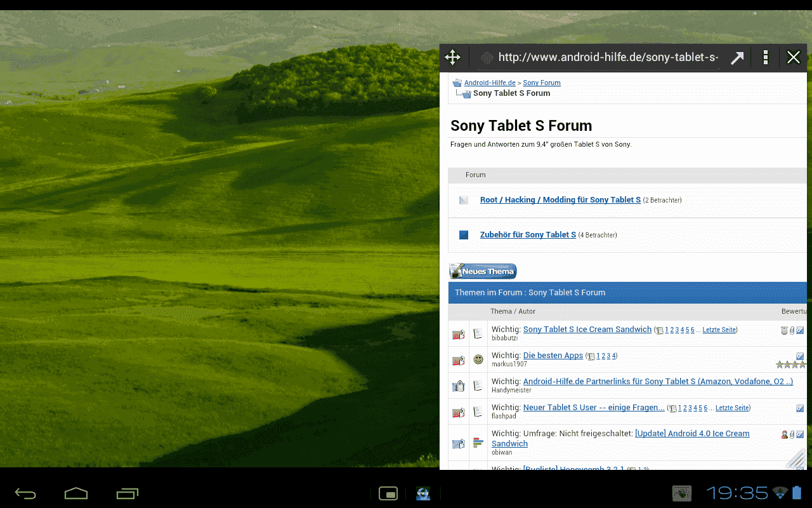
Task: Open Letzte Seite of Neuer Tablet S User
Action: (732, 408)
